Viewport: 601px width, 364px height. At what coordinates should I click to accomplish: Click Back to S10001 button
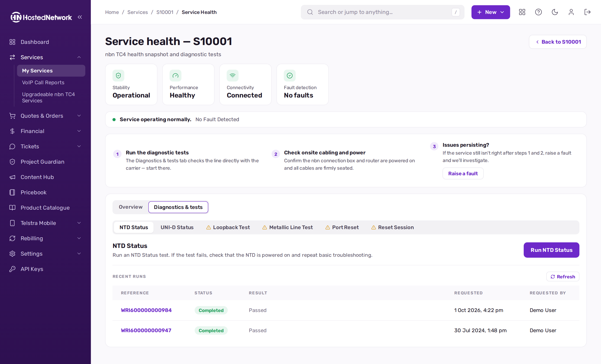(x=558, y=42)
